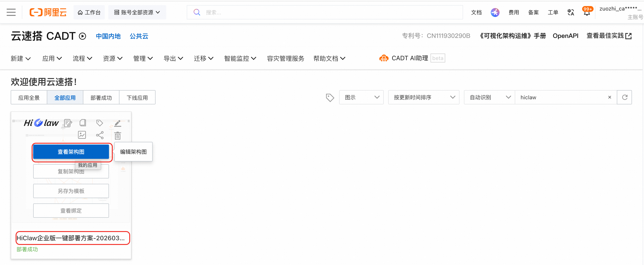Open the 流程 dropdown menu
Image resolution: width=644 pixels, height=265 pixels.
point(82,59)
